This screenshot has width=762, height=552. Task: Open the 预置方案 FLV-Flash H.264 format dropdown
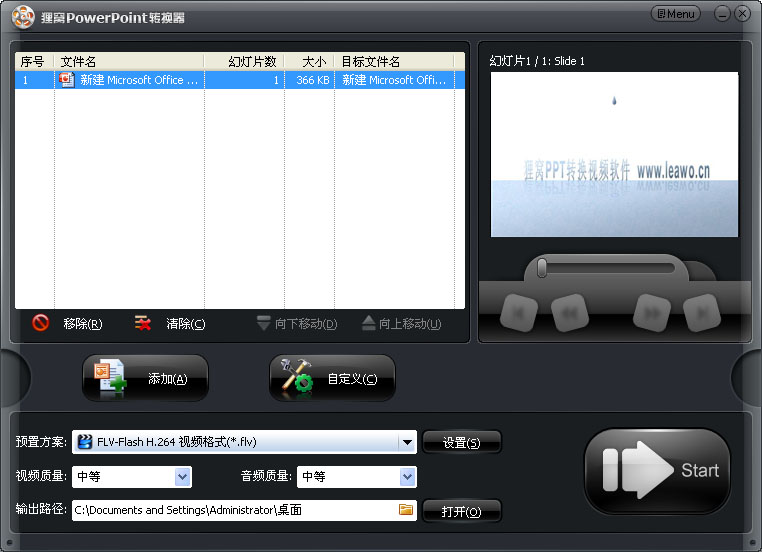(x=407, y=442)
